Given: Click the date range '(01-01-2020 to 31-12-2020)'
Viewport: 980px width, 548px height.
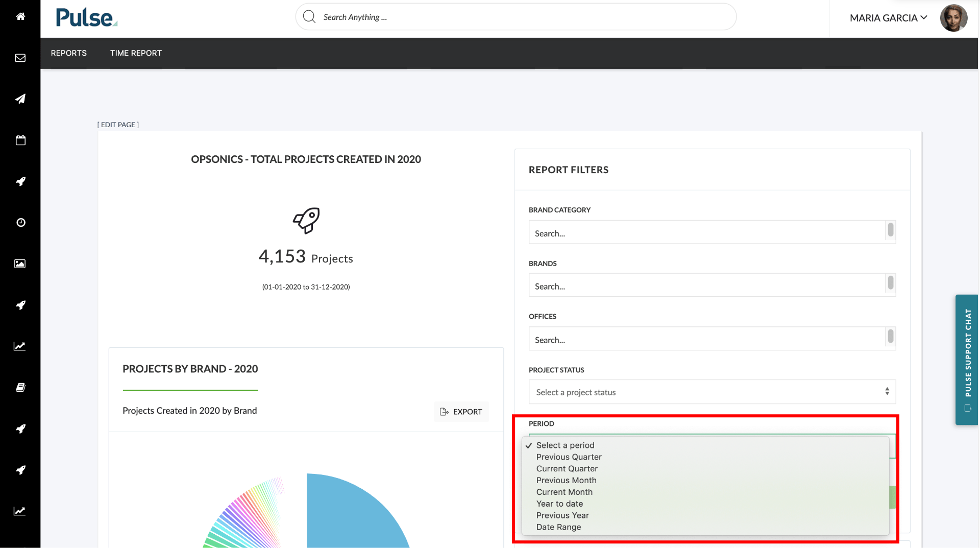Looking at the screenshot, I should [x=306, y=287].
